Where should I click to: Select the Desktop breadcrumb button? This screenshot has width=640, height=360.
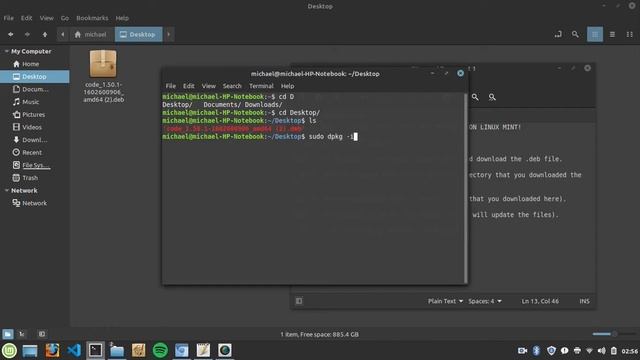point(138,35)
